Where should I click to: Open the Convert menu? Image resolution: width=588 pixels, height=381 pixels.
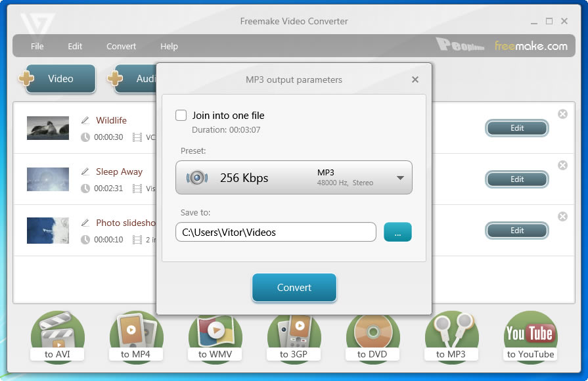point(121,46)
